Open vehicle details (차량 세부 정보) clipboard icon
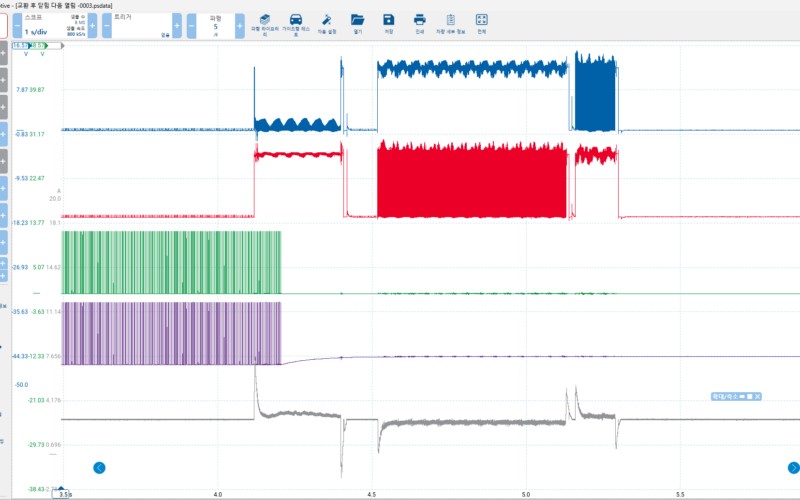 (x=451, y=23)
